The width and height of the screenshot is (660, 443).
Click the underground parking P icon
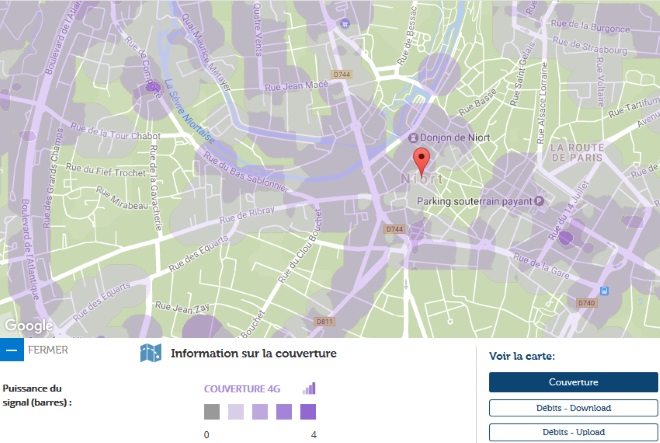pyautogui.click(x=539, y=201)
